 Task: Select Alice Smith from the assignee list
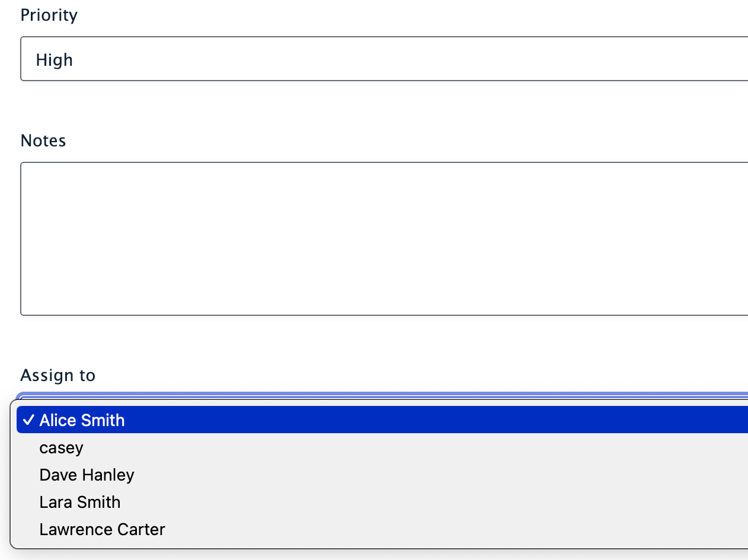pyautogui.click(x=82, y=420)
